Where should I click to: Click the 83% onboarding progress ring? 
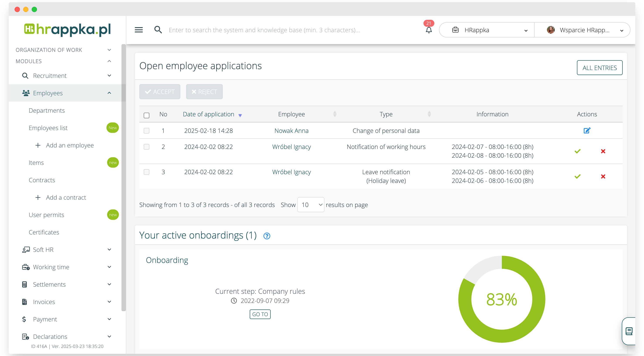(x=501, y=299)
